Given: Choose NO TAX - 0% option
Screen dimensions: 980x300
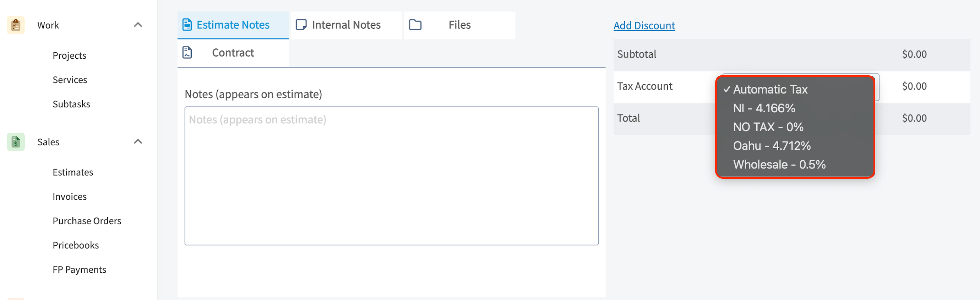Looking at the screenshot, I should pos(794,127).
